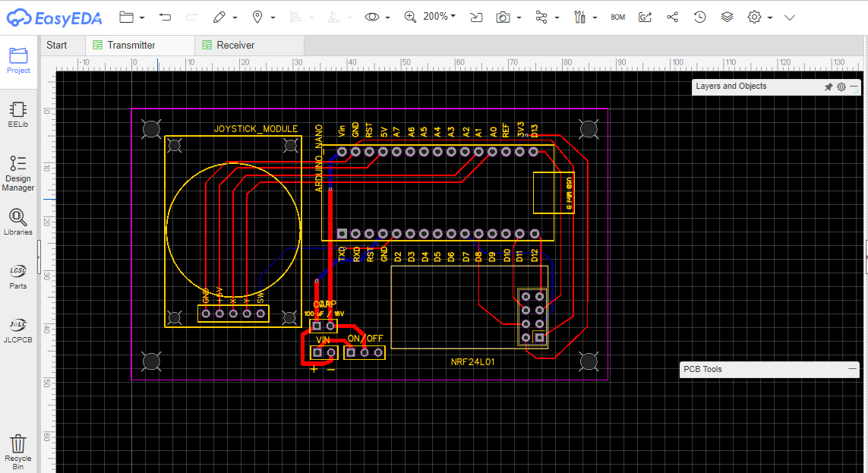Click the magnifier Zoom icon
This screenshot has width=868, height=473.
(409, 17)
